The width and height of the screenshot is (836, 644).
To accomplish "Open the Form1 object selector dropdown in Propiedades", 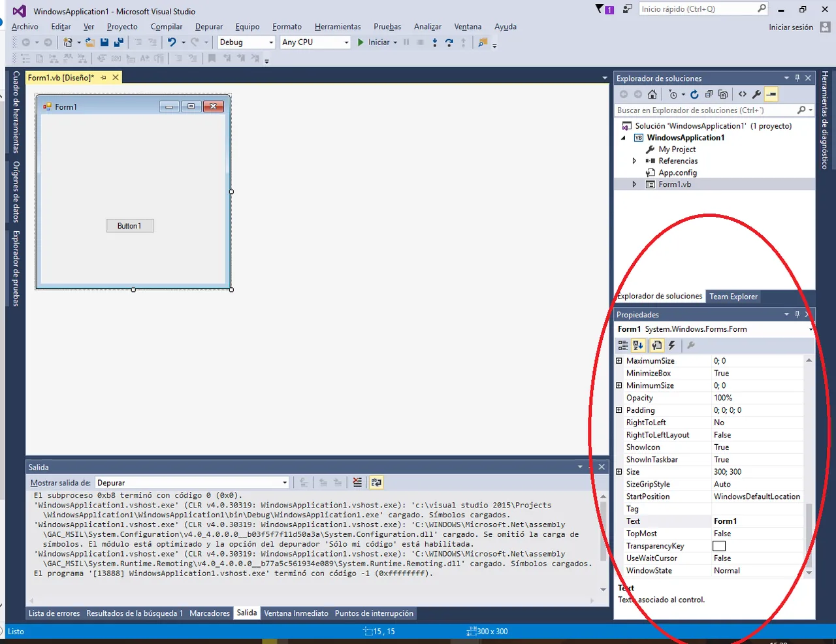I will tap(811, 329).
